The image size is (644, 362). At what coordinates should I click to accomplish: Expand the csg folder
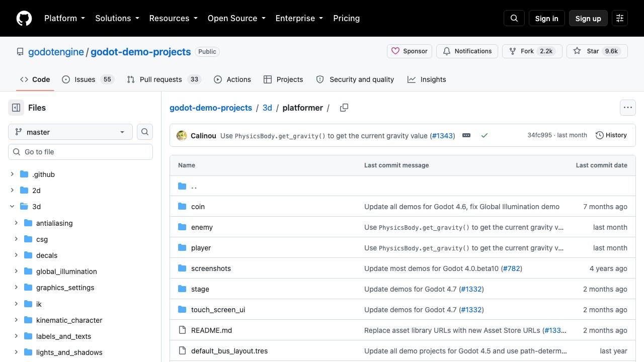click(16, 239)
